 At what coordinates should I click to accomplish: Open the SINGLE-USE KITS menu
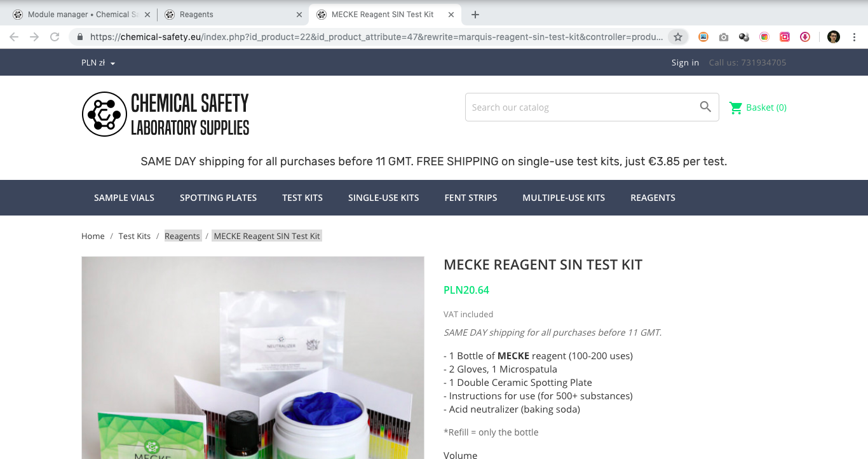[384, 198]
